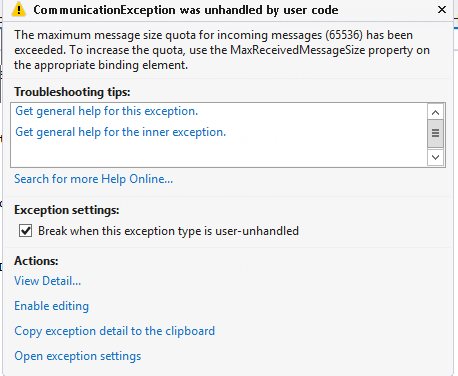Open the 'View Detail...' action
This screenshot has width=458, height=376.
click(48, 281)
